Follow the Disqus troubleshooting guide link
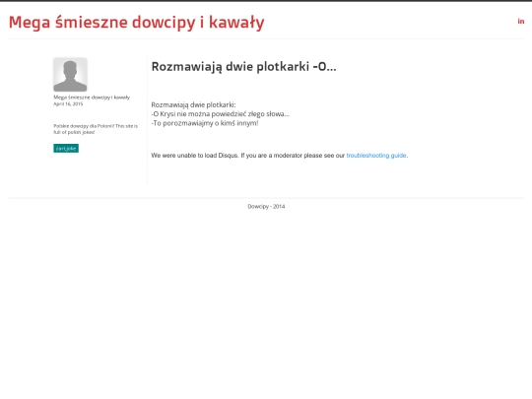532x399 pixels. [376, 156]
